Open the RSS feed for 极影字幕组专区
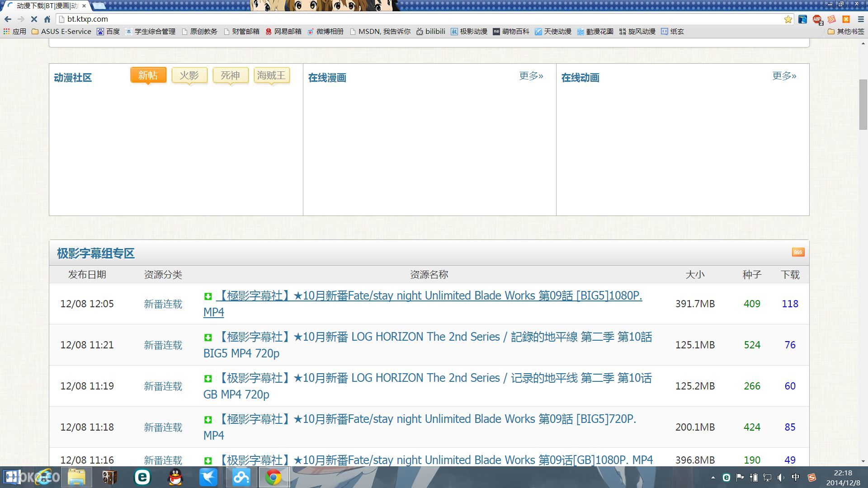Image resolution: width=868 pixels, height=488 pixels. click(798, 252)
